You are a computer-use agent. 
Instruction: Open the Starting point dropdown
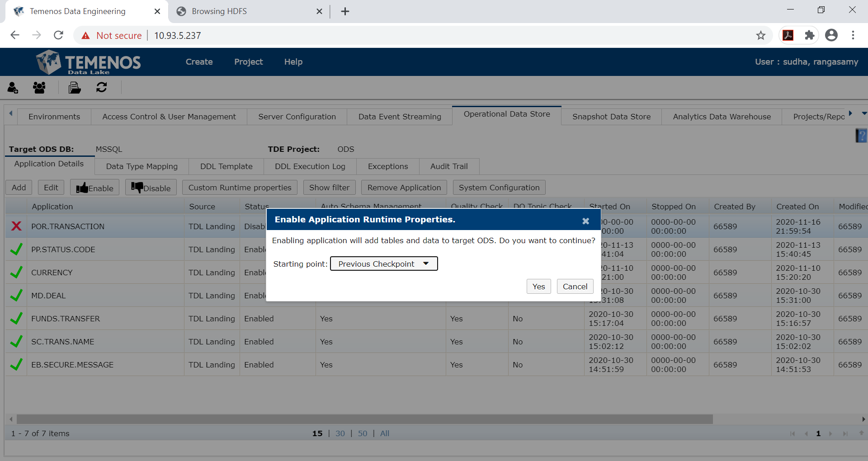click(383, 263)
